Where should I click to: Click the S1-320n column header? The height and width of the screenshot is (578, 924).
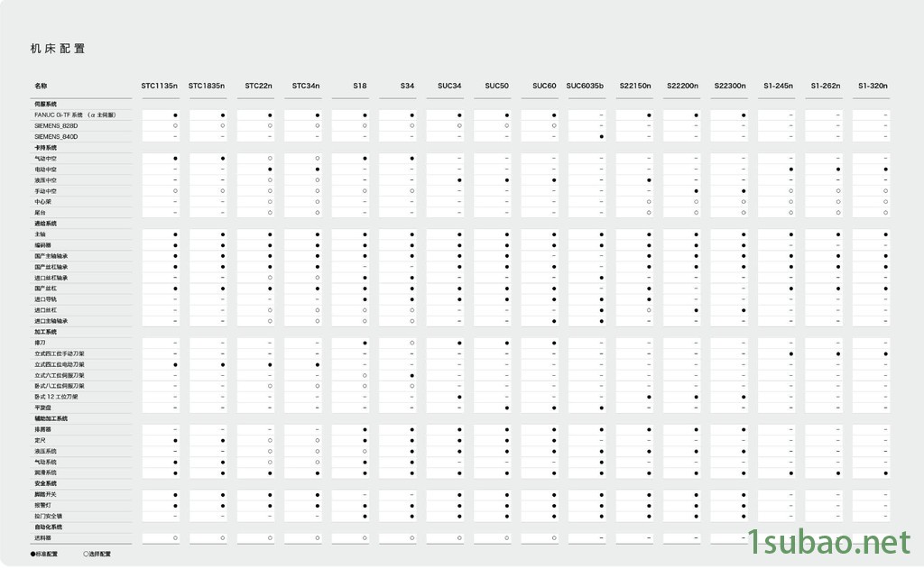[x=873, y=86]
